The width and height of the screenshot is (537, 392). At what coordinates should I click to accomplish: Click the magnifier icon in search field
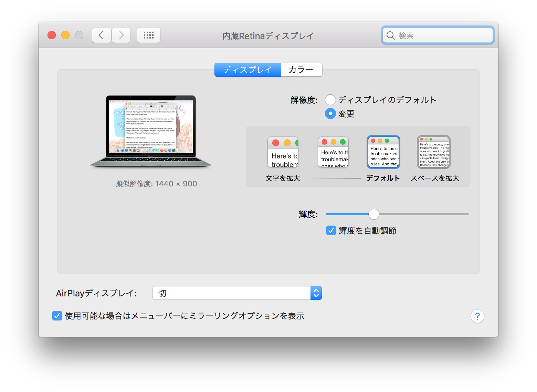pyautogui.click(x=391, y=35)
